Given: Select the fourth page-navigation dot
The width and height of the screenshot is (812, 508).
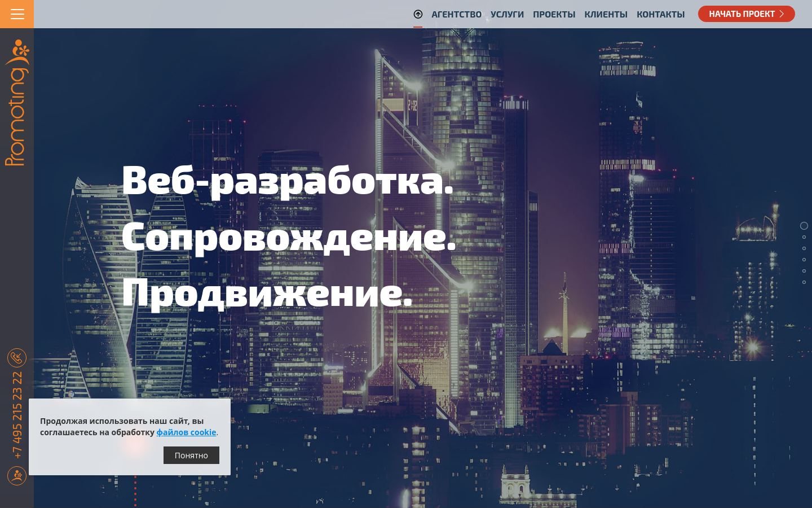Looking at the screenshot, I should 804,260.
